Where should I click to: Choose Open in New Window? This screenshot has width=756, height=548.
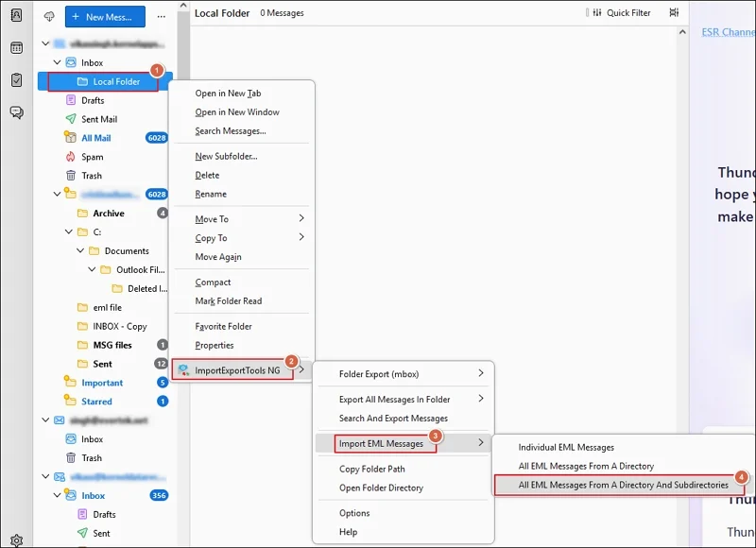click(x=237, y=112)
